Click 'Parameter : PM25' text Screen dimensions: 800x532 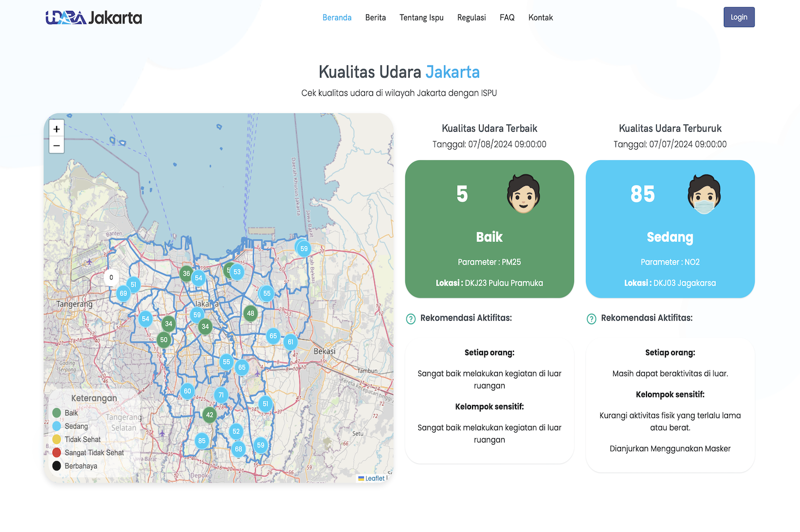(x=489, y=262)
